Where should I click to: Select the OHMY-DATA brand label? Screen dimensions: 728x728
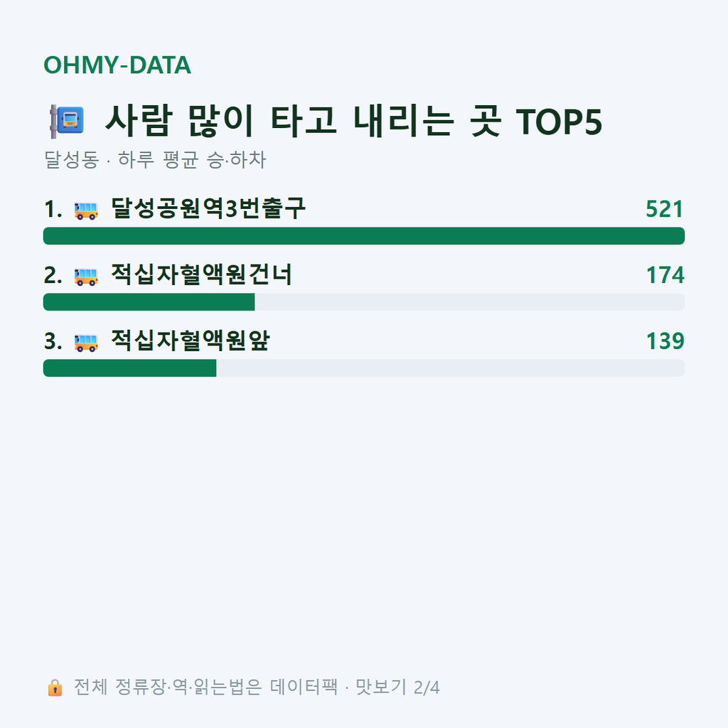coord(117,65)
